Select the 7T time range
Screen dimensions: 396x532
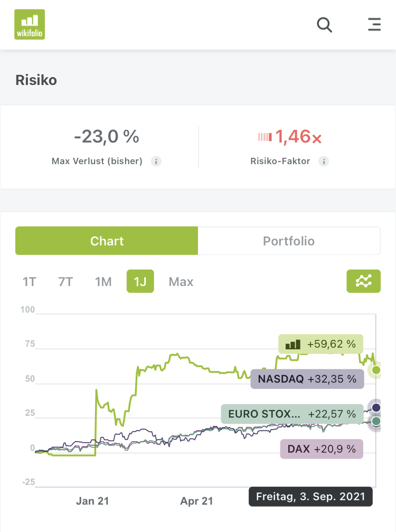pyautogui.click(x=65, y=281)
